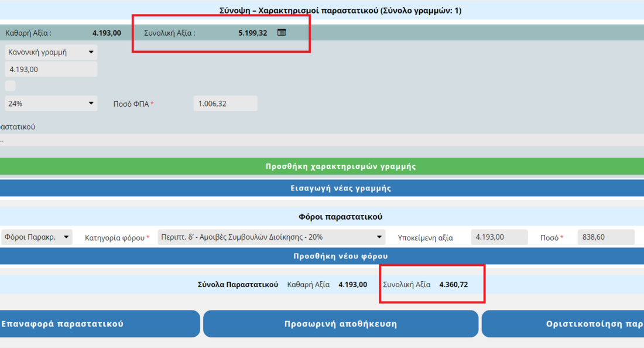The width and height of the screenshot is (644, 348).
Task: Click the Υποκείμενη αξία input field
Action: pos(499,237)
